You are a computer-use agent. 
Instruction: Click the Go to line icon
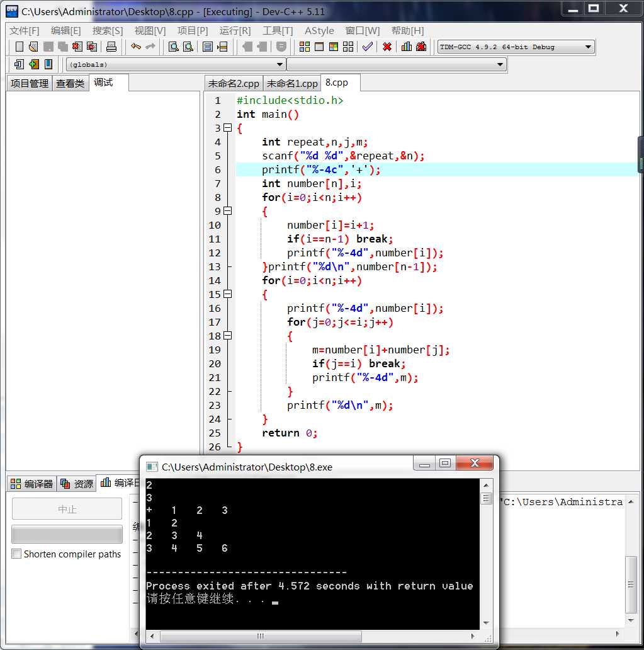pyautogui.click(x=222, y=47)
